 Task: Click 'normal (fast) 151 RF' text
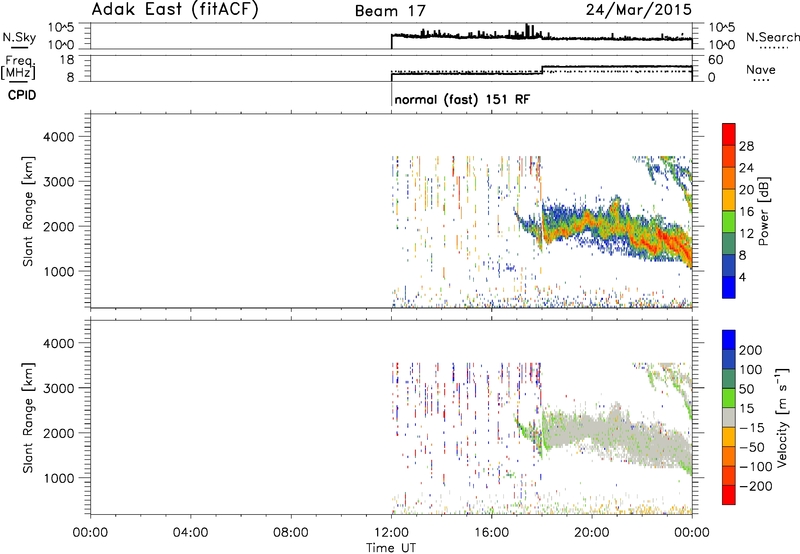tap(462, 99)
